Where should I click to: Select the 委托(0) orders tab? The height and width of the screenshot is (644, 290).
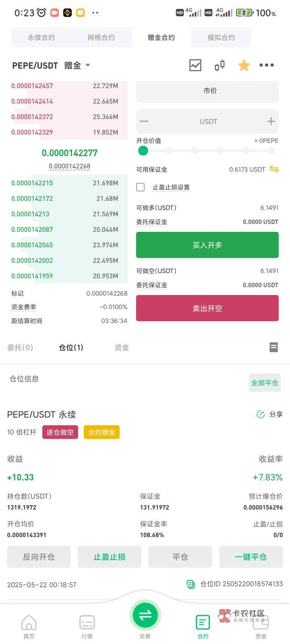(x=20, y=347)
